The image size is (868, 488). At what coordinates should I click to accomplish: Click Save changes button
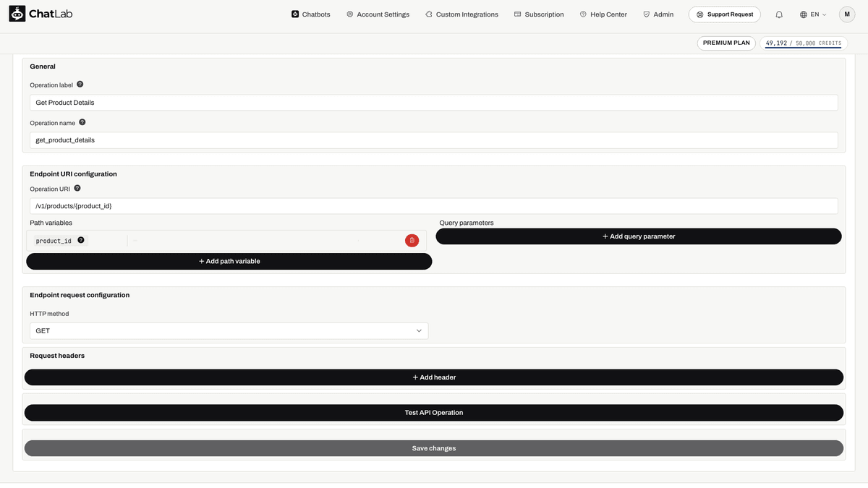pyautogui.click(x=434, y=448)
